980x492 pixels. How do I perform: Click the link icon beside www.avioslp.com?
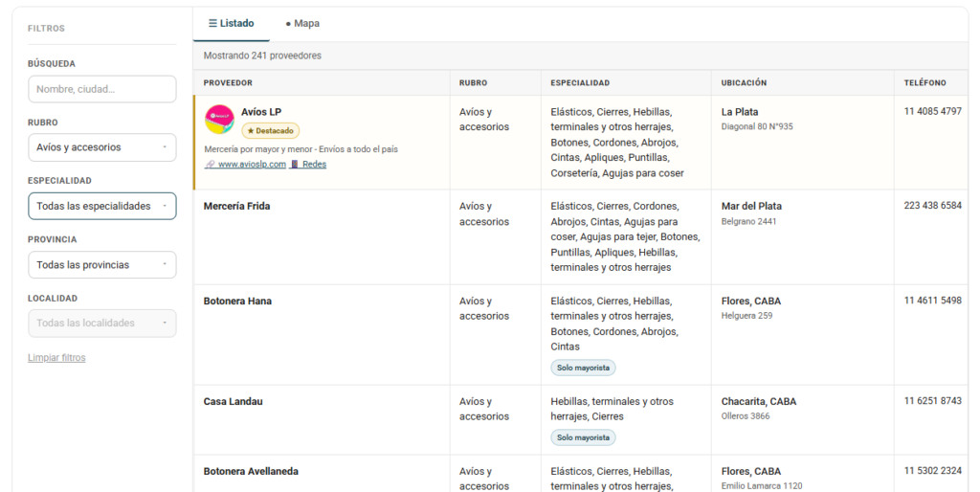tap(210, 165)
